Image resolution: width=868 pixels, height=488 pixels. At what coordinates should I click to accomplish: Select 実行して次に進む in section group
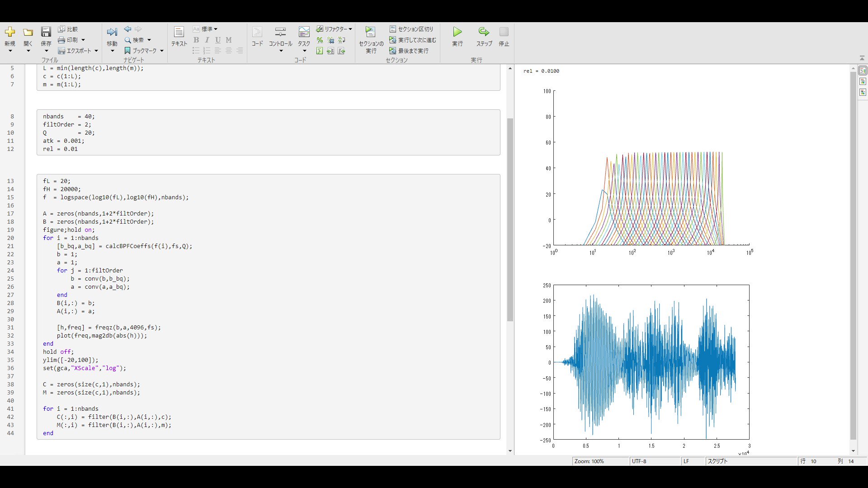[412, 40]
